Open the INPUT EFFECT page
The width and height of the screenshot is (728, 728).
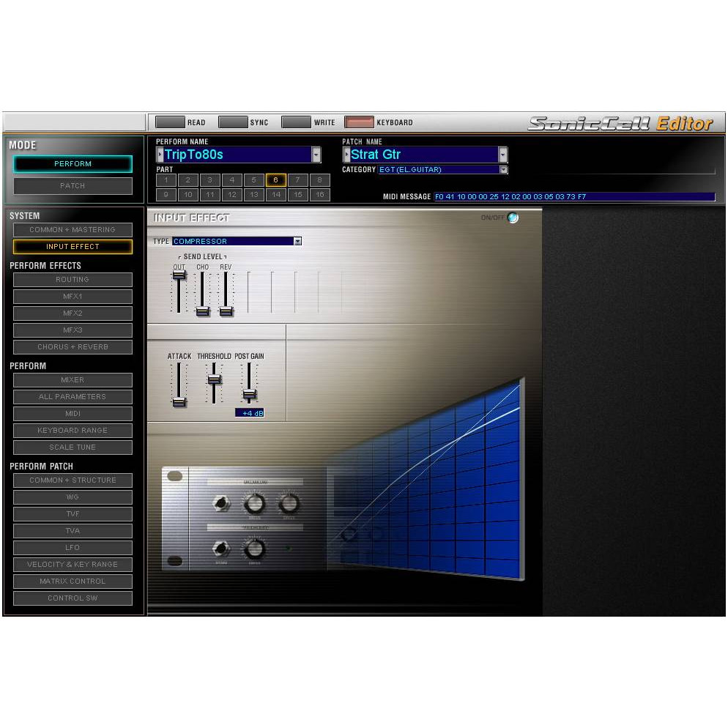[x=73, y=247]
